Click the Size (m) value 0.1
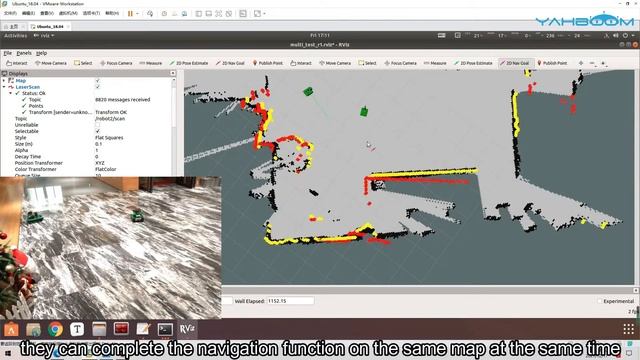The image size is (640, 360). (98, 144)
